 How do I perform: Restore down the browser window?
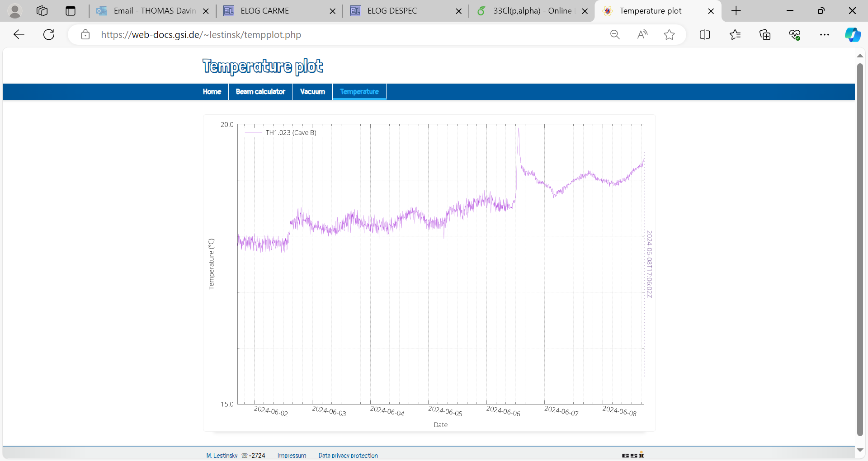pyautogui.click(x=821, y=11)
